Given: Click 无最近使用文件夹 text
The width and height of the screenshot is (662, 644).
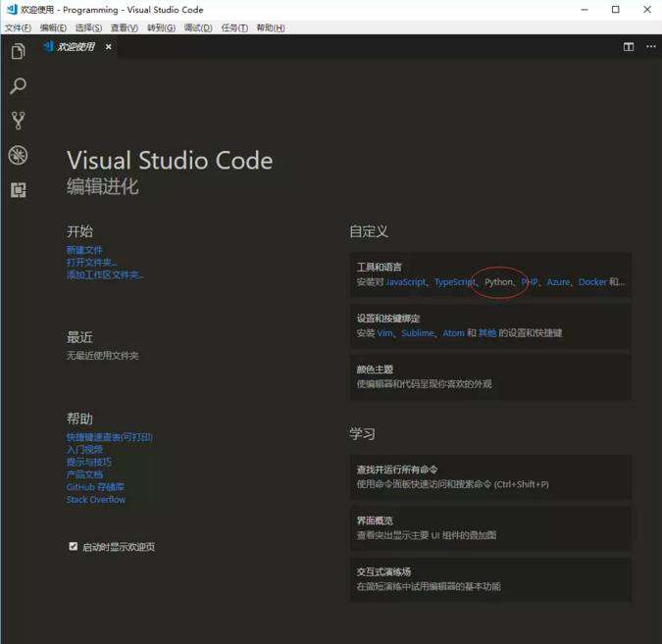Looking at the screenshot, I should click(x=103, y=356).
